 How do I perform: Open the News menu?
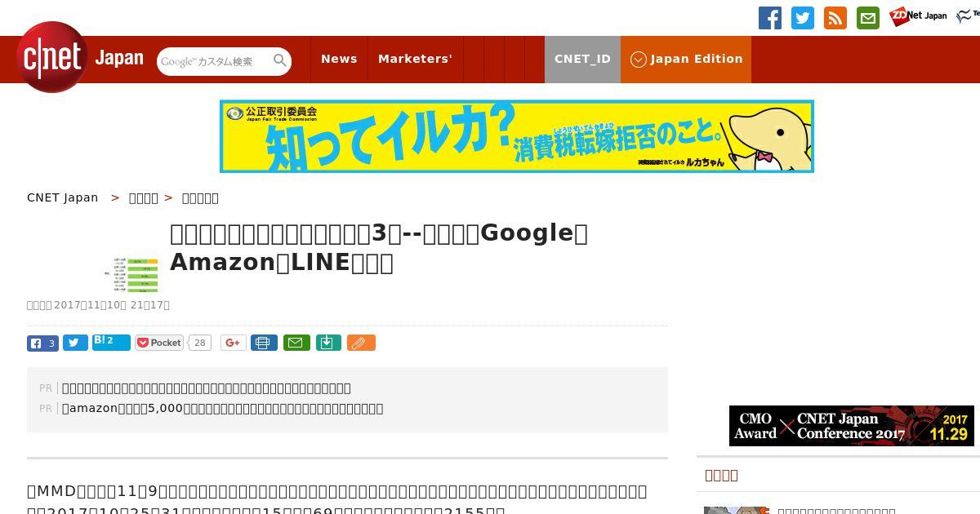(x=339, y=59)
